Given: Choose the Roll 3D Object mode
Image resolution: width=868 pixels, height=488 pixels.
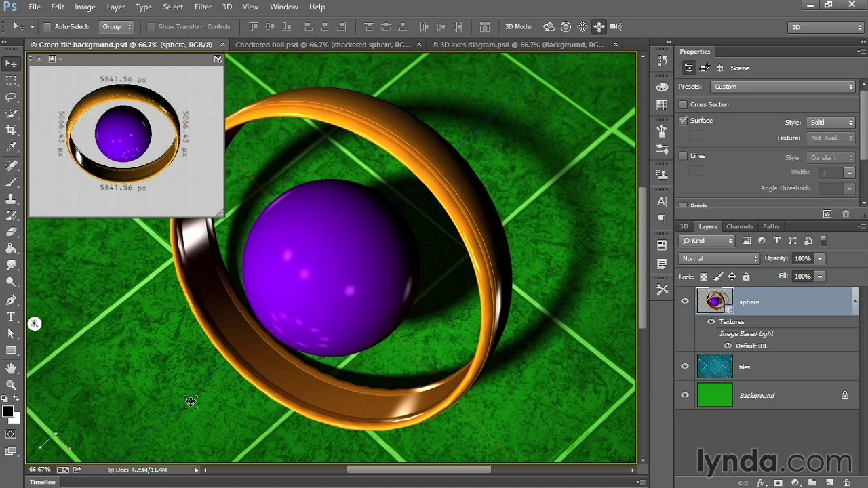Looking at the screenshot, I should (x=566, y=27).
